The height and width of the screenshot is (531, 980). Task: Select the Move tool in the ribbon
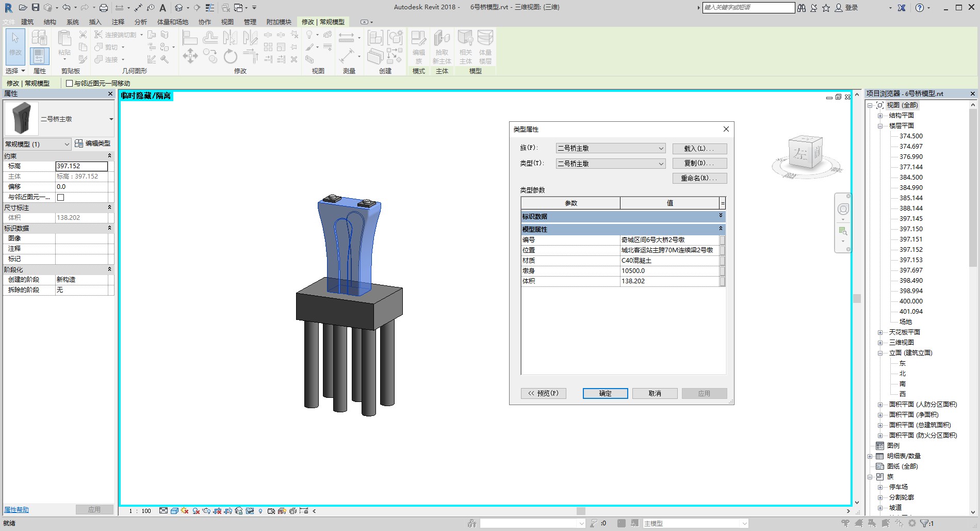190,56
